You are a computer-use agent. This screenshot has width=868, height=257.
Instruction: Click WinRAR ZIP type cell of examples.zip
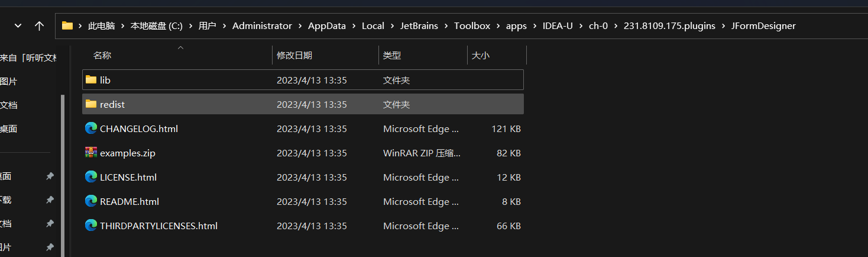422,153
